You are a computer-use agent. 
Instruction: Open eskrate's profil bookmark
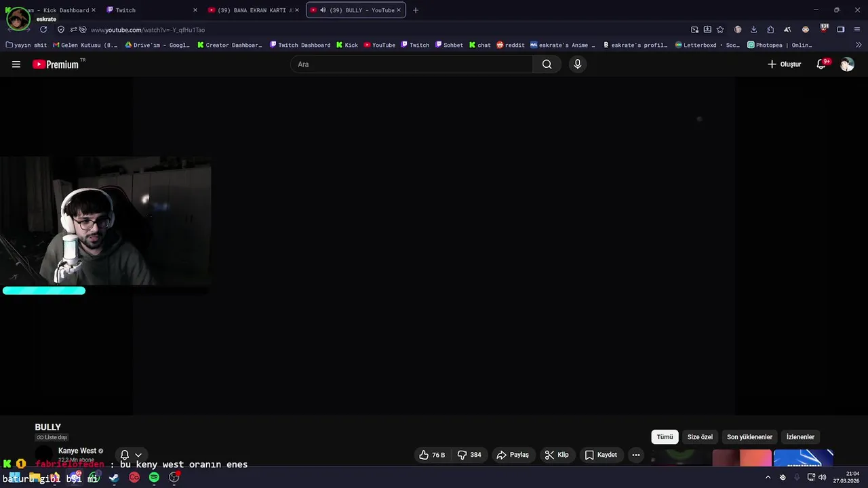[x=635, y=45]
